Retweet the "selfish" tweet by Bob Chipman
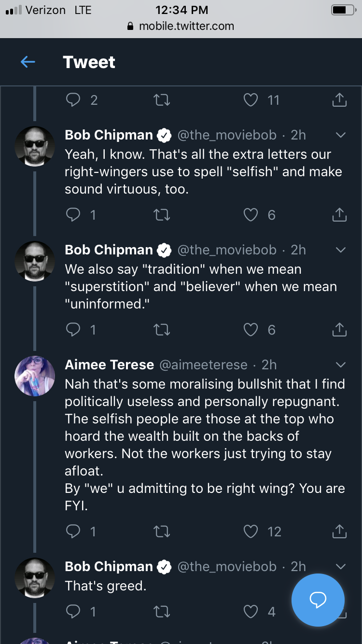This screenshot has height=644, width=362. [162, 215]
